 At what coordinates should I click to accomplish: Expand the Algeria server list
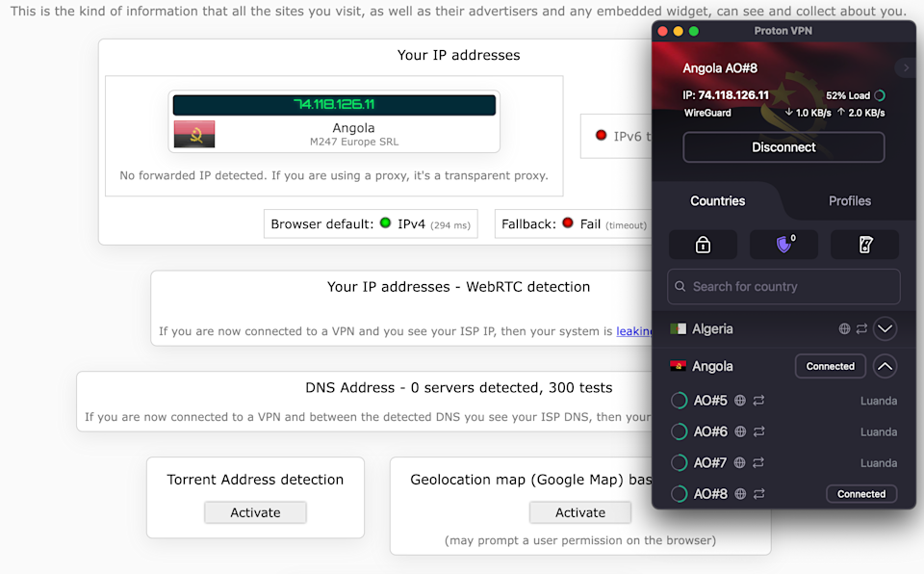click(885, 328)
